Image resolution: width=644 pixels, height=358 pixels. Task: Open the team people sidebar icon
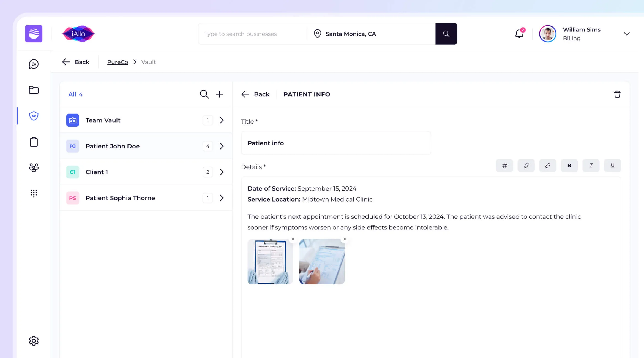click(34, 167)
